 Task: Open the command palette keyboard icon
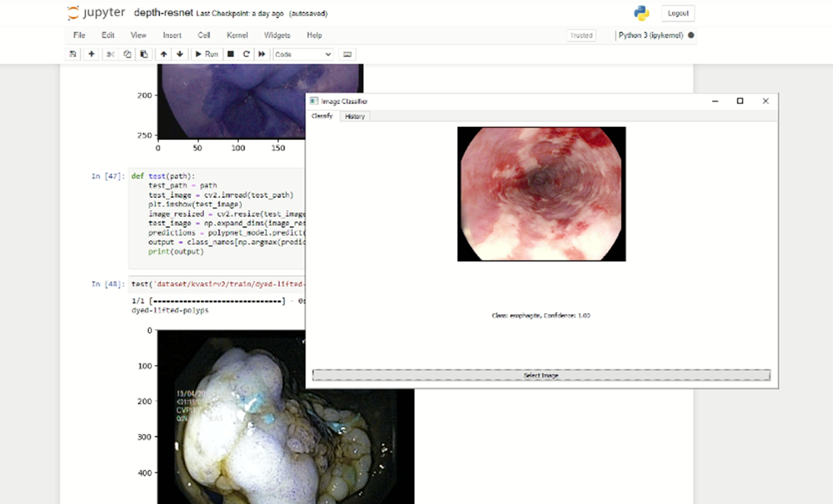[348, 54]
